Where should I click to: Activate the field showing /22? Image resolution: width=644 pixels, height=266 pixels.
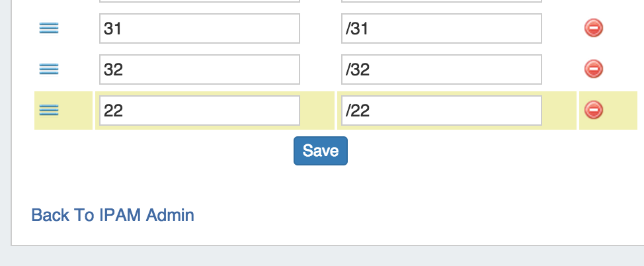click(441, 111)
